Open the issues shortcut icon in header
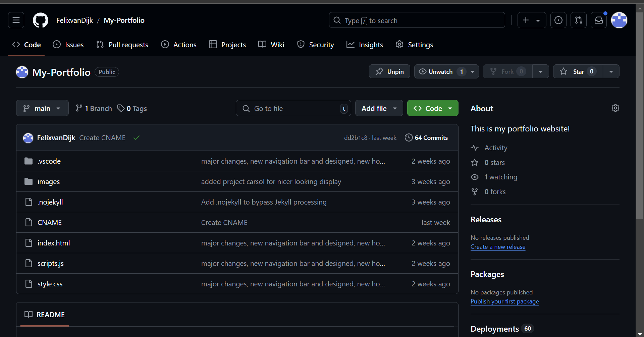Image resolution: width=644 pixels, height=337 pixels. tap(558, 20)
